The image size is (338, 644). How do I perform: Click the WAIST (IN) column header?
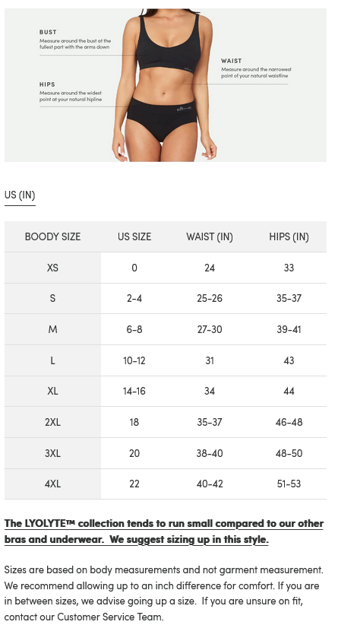[x=210, y=237]
